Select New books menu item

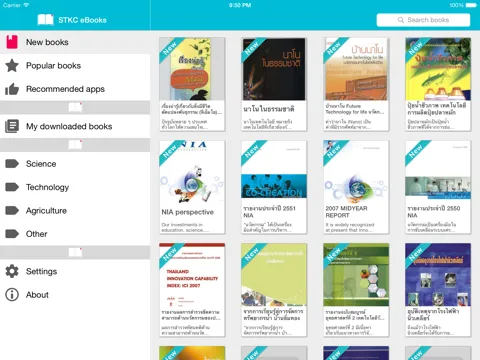coord(75,42)
